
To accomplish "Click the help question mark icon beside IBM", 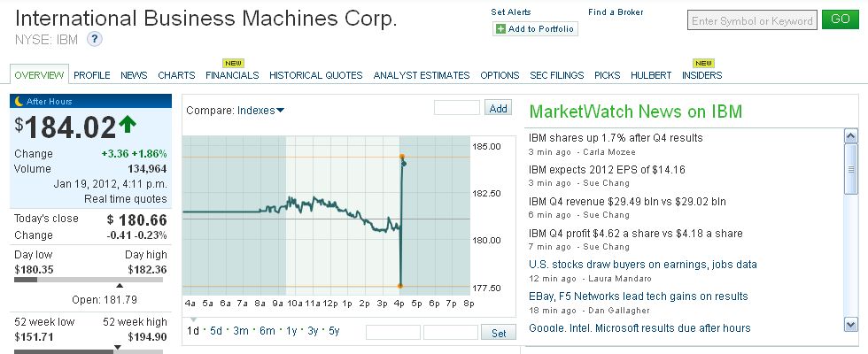I will [95, 38].
